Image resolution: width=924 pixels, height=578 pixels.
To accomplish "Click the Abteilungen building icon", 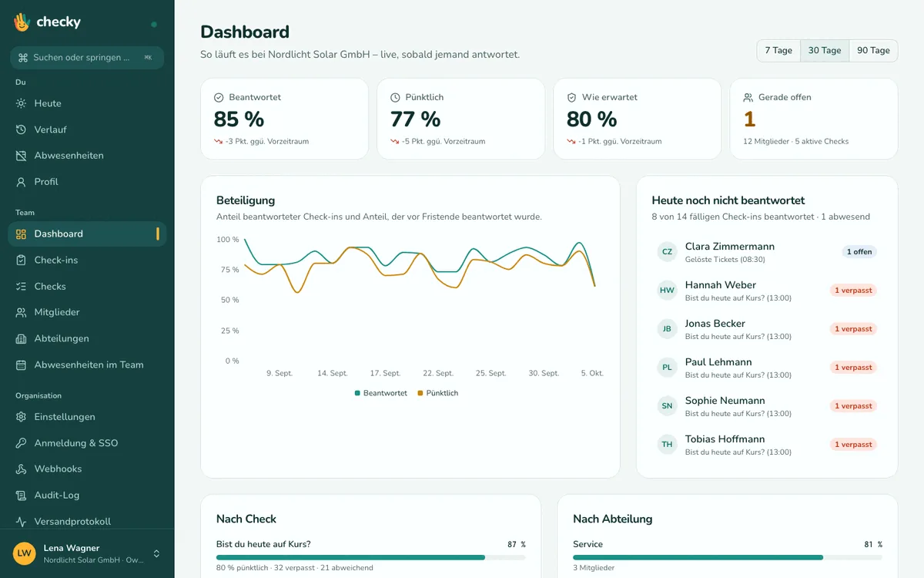I will 21,339.
